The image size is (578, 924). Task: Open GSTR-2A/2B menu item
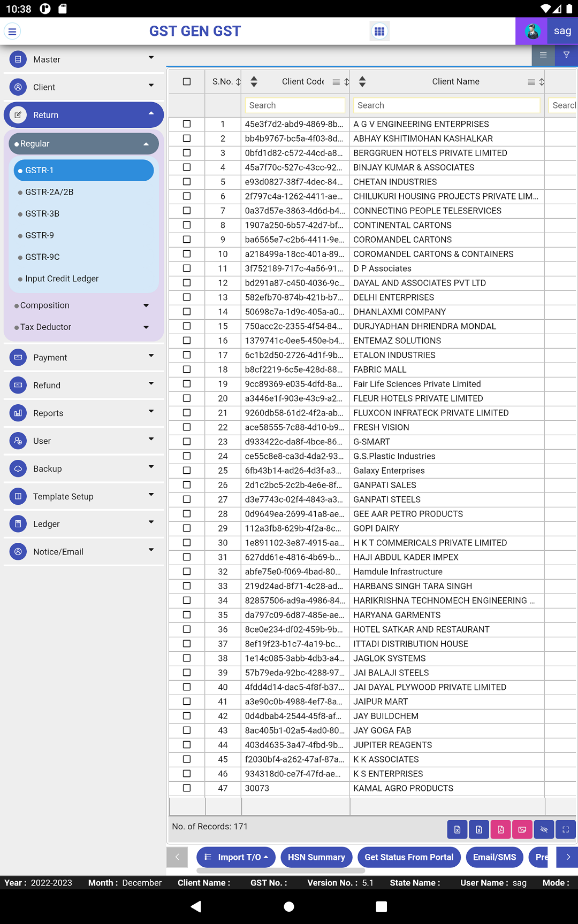[49, 192]
